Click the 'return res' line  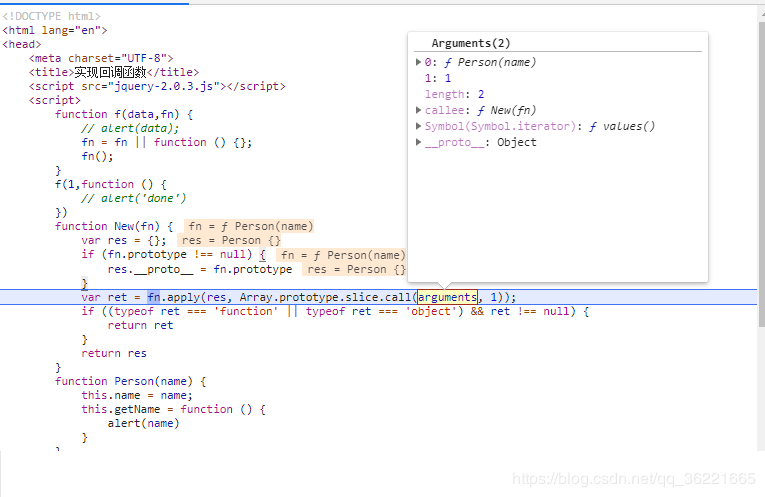pos(114,353)
